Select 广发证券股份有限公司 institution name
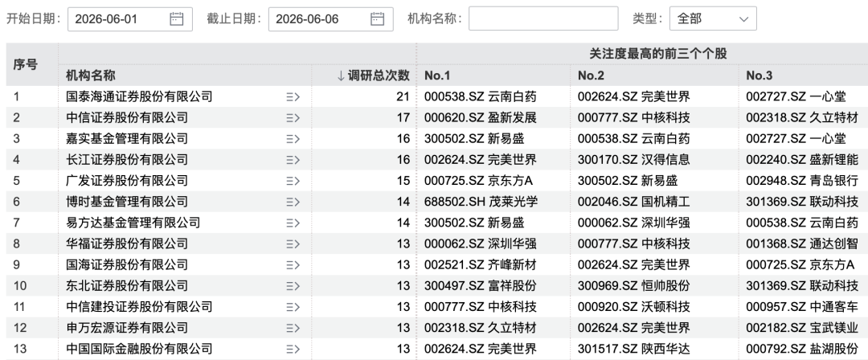Image resolution: width=868 pixels, height=360 pixels. 127,181
